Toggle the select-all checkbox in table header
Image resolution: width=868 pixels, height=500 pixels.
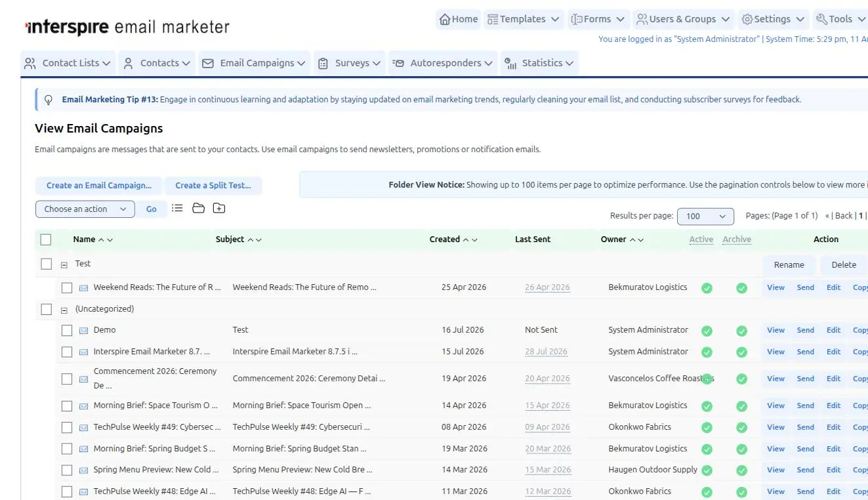tap(46, 240)
